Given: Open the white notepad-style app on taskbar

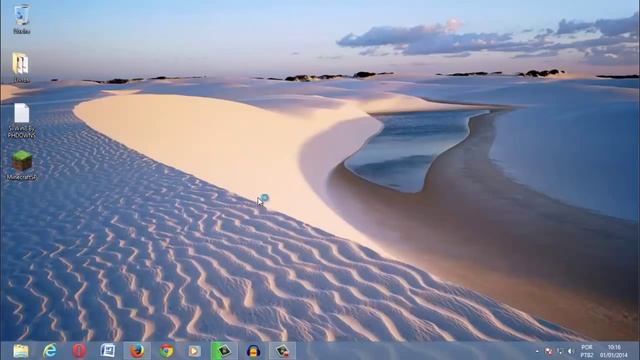Looking at the screenshot, I should [x=108, y=351].
